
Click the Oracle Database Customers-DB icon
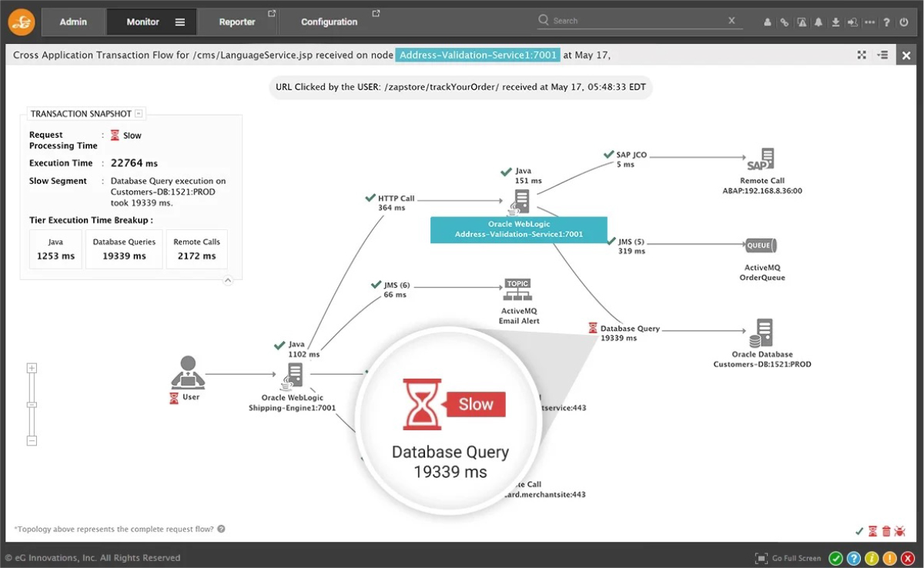coord(761,333)
